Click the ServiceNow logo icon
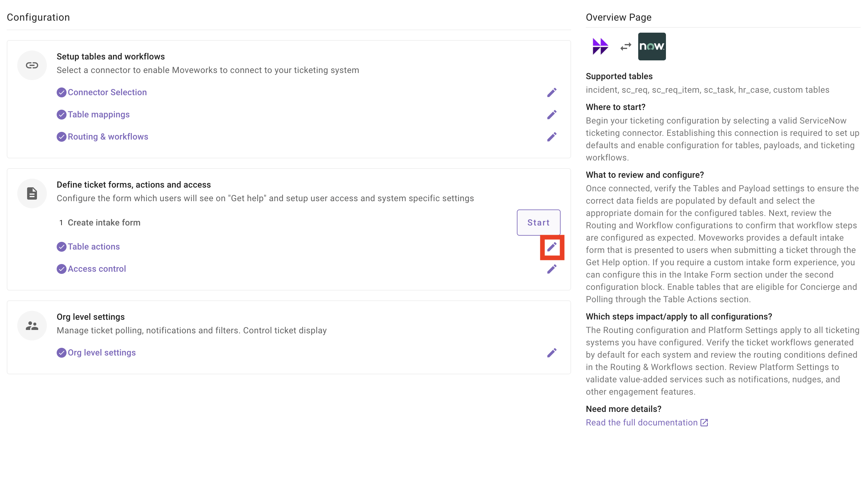Screen dimensions: 868x504 coord(652,47)
